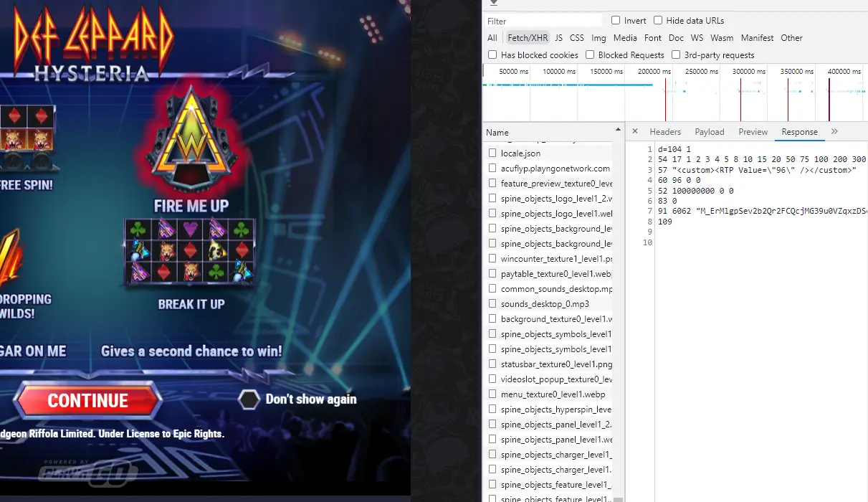This screenshot has width=868, height=502.
Task: Show only Img requests
Action: [599, 38]
